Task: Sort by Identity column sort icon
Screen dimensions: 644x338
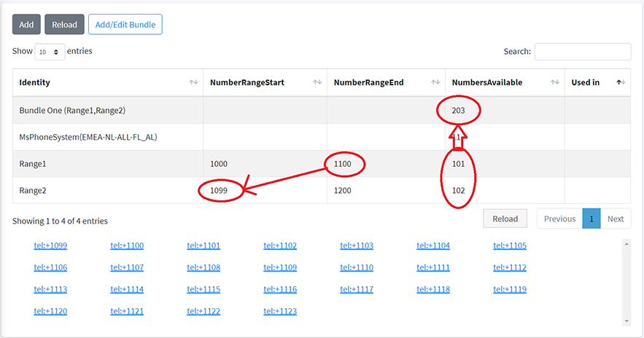Action: coord(193,83)
